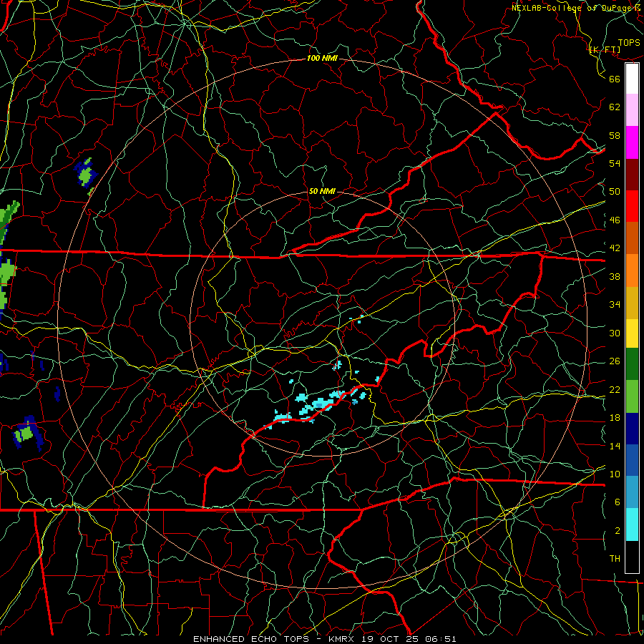Screen dimensions: 644x644
Task: Click the magenta legend swatch
Action: [632, 142]
